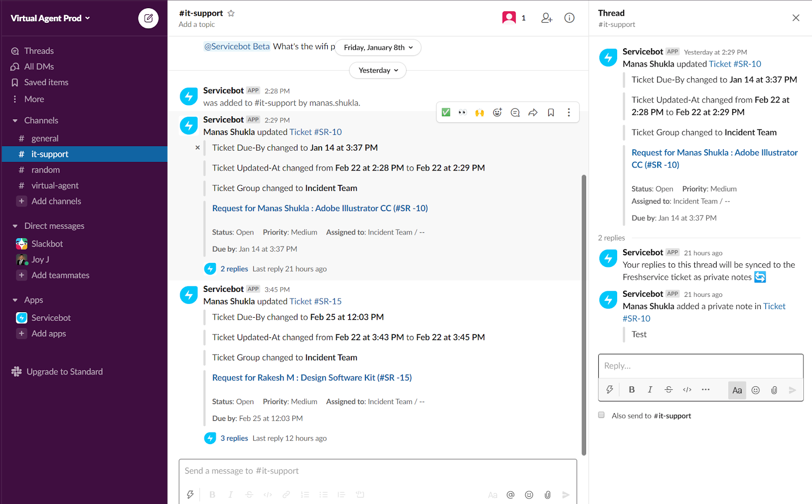
Task: Open shortcuts lightning in the thread reply
Action: coord(610,389)
